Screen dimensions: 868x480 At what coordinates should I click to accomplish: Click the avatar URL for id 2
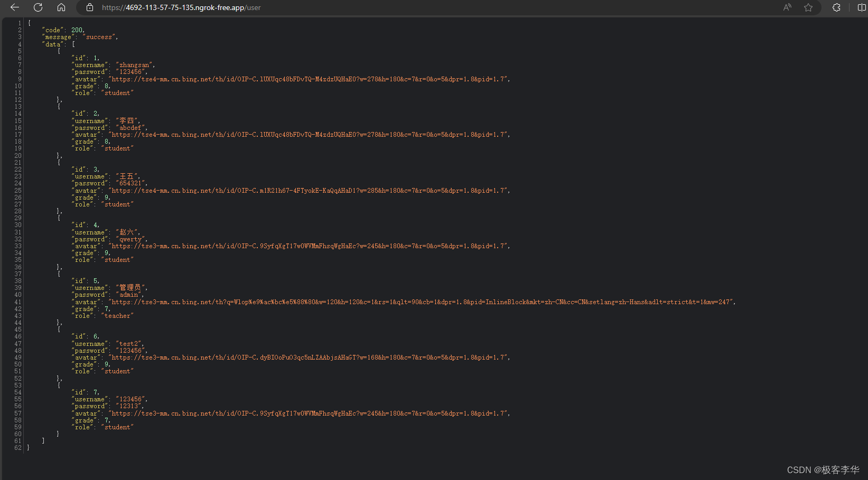(308, 135)
